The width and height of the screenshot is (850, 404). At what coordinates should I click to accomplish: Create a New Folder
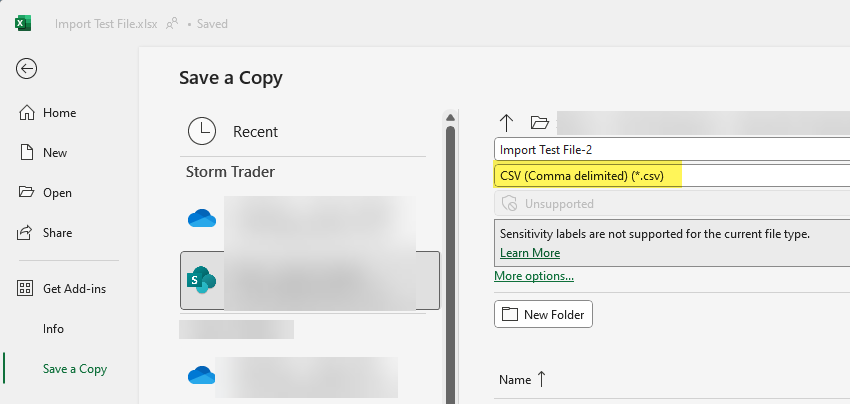[x=544, y=314]
